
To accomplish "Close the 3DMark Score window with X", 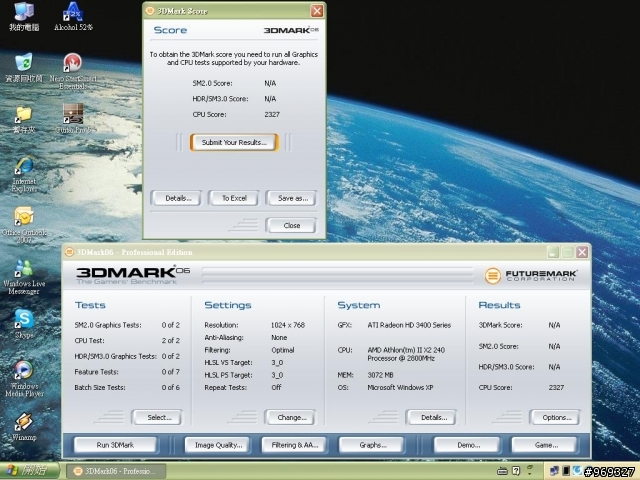I will point(317,11).
